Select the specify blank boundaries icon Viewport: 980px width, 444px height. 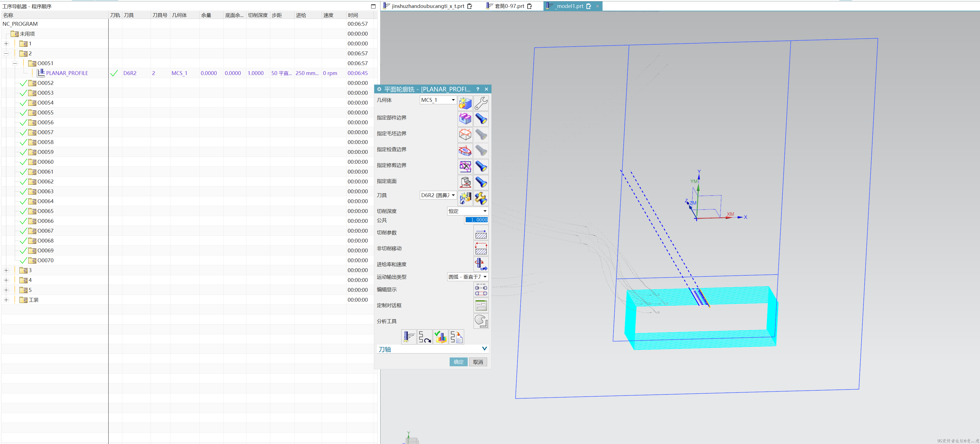pyautogui.click(x=465, y=135)
